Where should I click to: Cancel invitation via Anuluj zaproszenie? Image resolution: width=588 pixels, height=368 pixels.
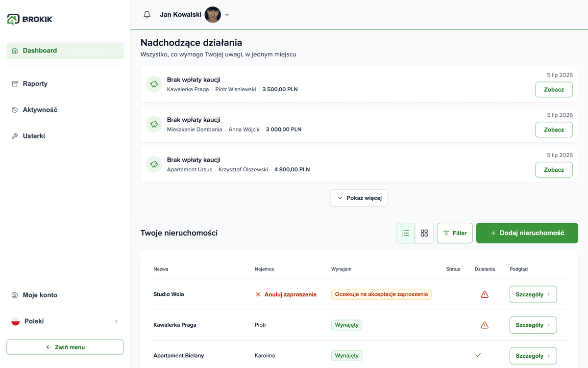coord(286,294)
